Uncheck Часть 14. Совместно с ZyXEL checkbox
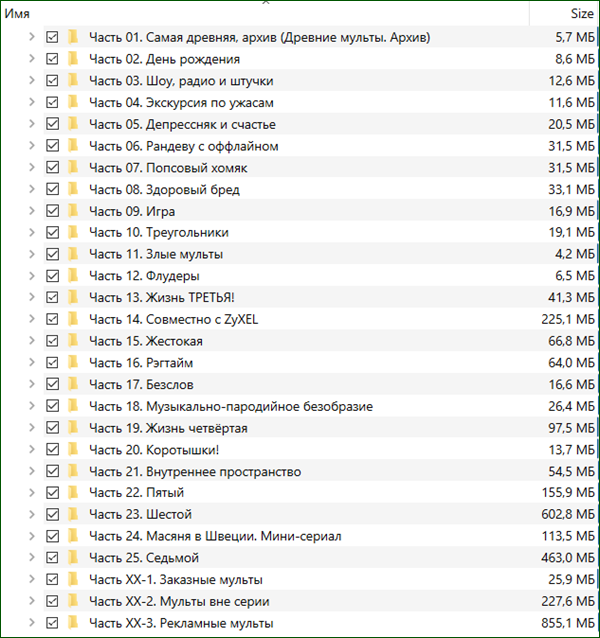This screenshot has width=600, height=638. click(x=52, y=319)
